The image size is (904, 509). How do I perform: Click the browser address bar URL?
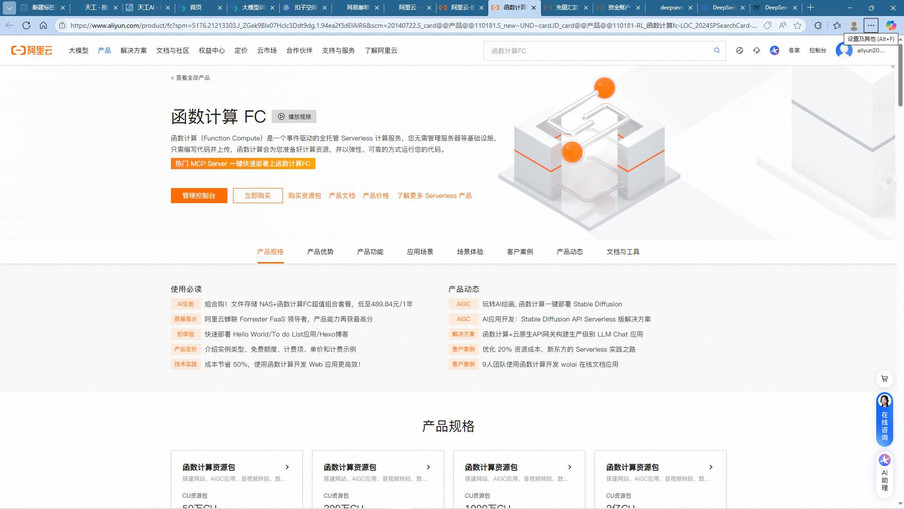[413, 25]
